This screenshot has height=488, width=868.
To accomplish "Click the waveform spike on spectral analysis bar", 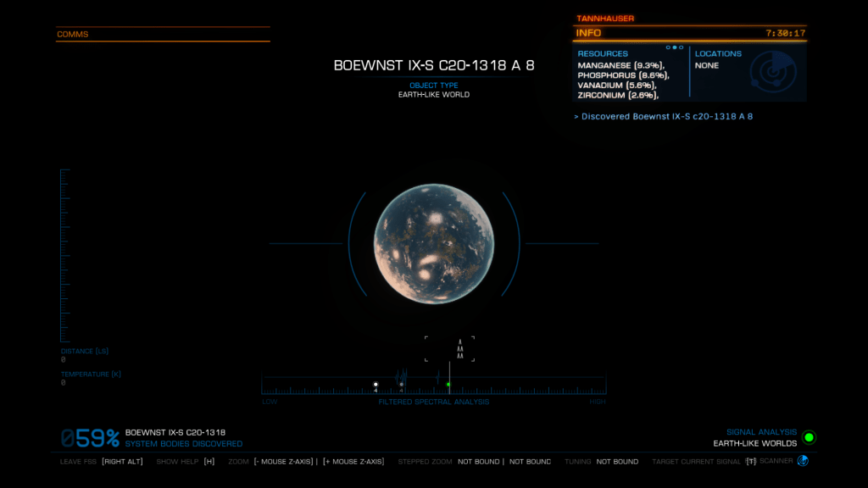I will 402,374.
